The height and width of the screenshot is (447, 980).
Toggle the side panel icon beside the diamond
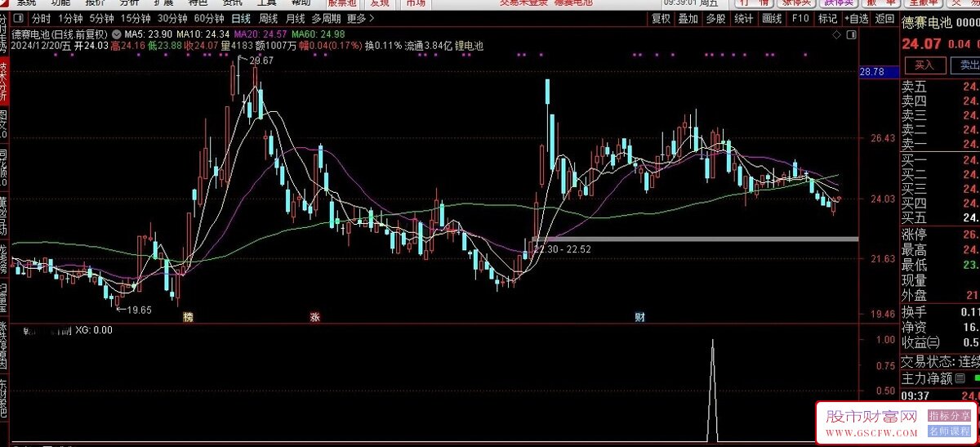coord(853,35)
